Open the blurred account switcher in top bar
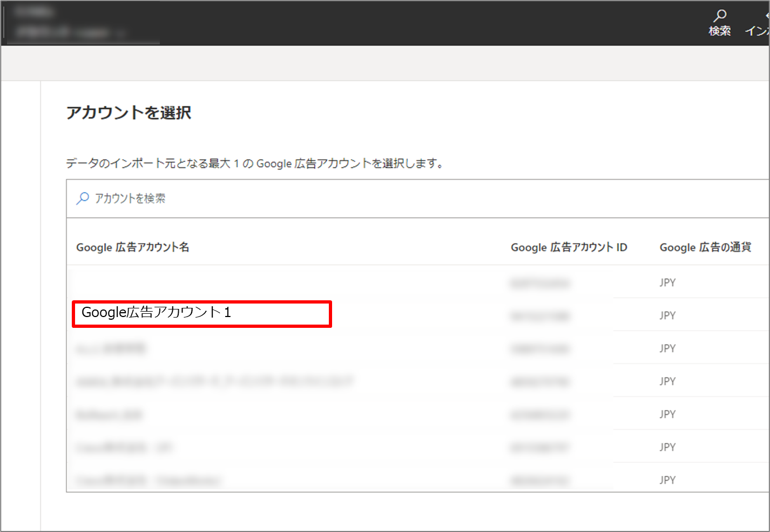The width and height of the screenshot is (770, 532). click(x=70, y=32)
